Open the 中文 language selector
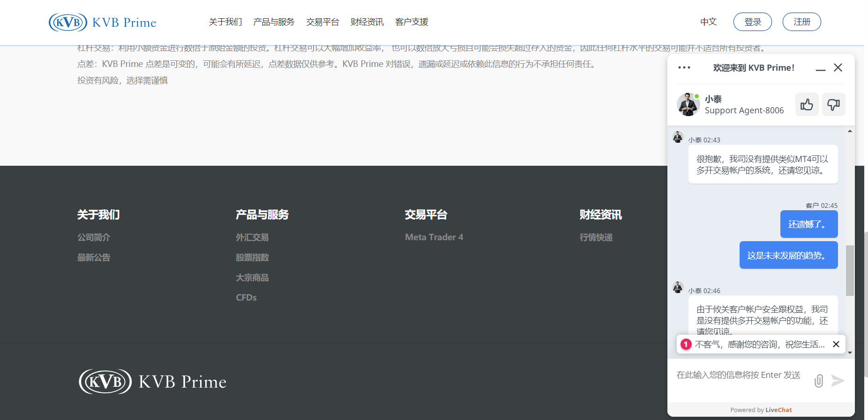 708,22
